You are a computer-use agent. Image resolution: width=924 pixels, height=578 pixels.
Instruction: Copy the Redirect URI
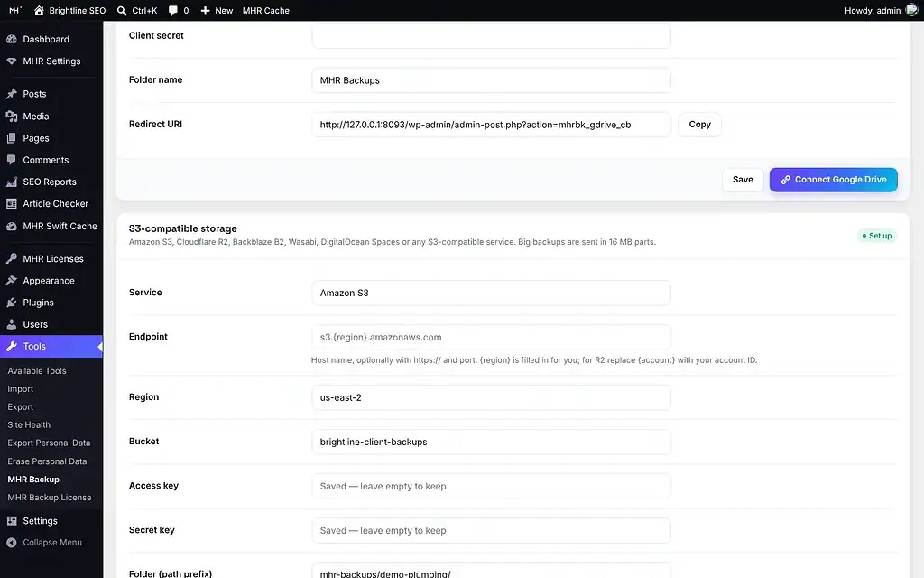699,125
